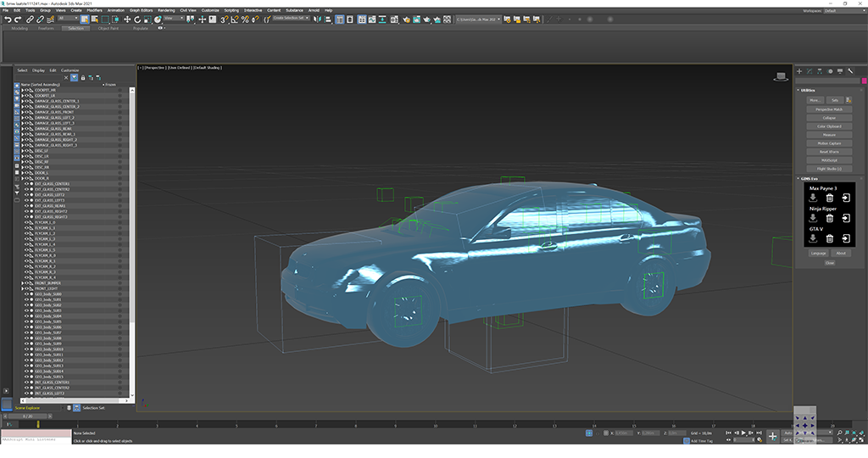This screenshot has height=458, width=868.
Task: Expand the DAMAGE_GLASS_CENTER_1 tree node
Action: [x=22, y=101]
